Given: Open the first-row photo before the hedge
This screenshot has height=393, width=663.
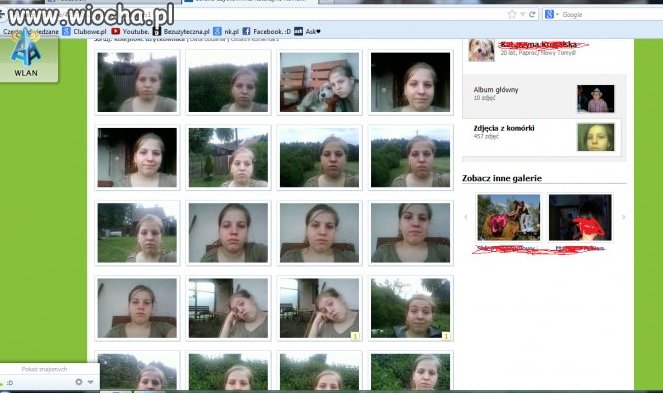Looking at the screenshot, I should coord(228,82).
